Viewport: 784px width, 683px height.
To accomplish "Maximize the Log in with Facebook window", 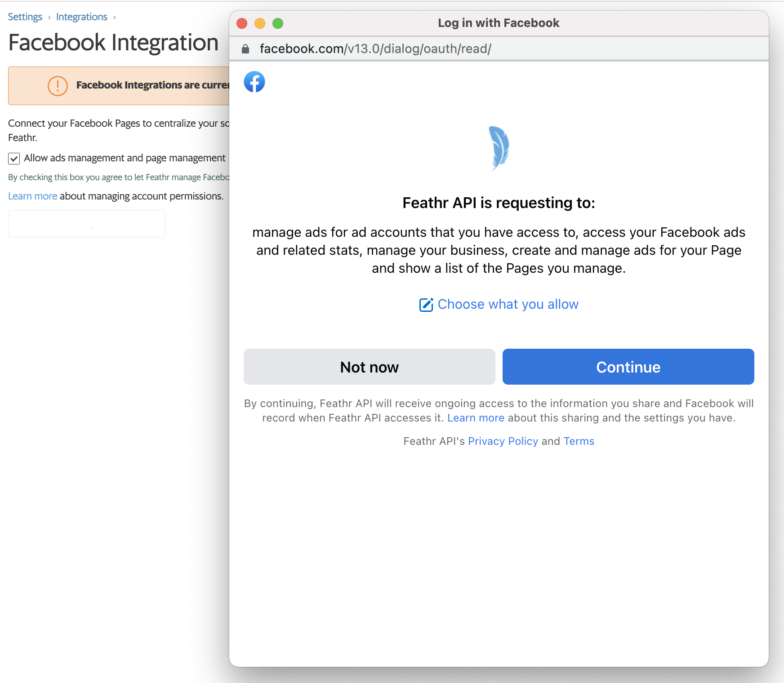I will point(278,23).
